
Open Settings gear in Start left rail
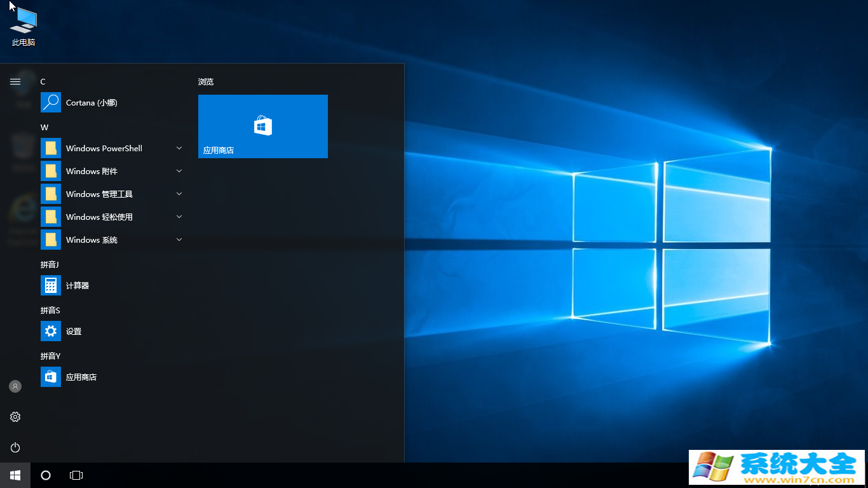pos(15,417)
